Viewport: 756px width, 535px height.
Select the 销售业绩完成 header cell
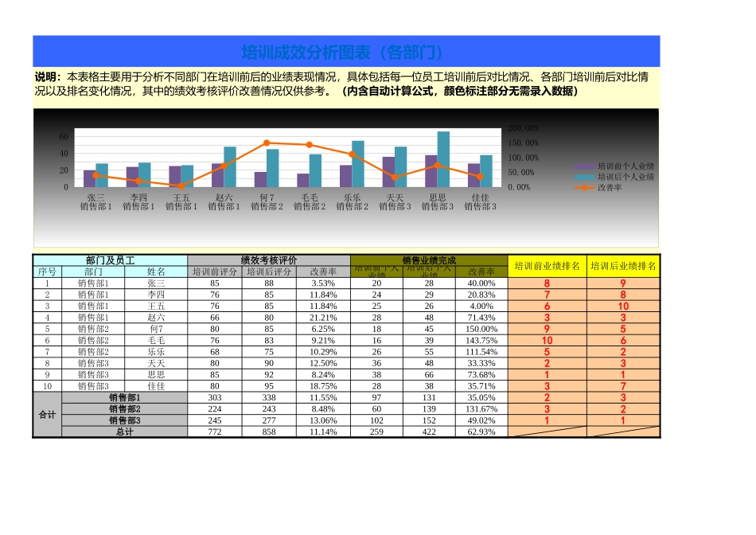429,260
